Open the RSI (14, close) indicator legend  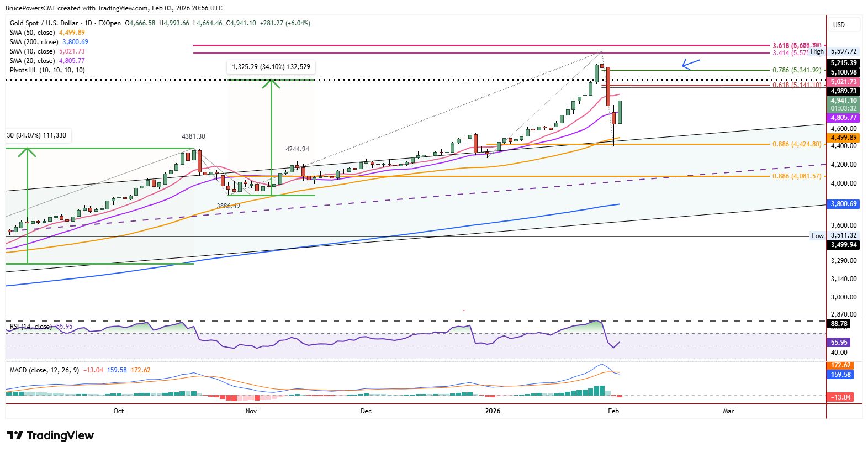pyautogui.click(x=41, y=327)
